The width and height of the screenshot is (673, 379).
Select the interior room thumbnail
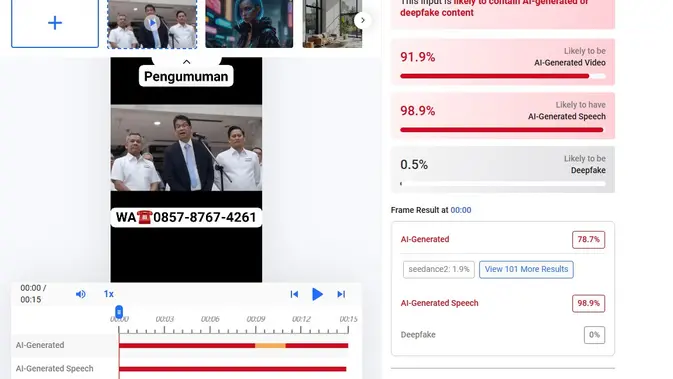pyautogui.click(x=332, y=24)
